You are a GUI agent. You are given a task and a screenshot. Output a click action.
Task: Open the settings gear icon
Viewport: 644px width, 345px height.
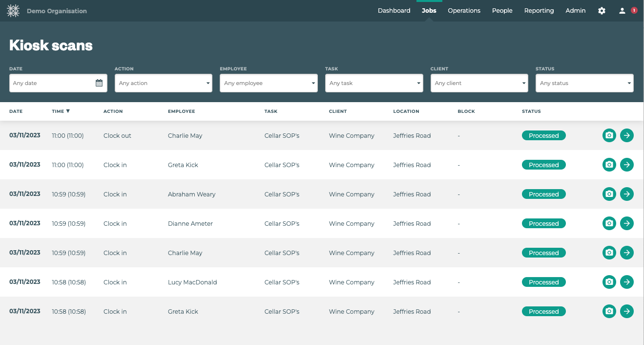pos(602,11)
